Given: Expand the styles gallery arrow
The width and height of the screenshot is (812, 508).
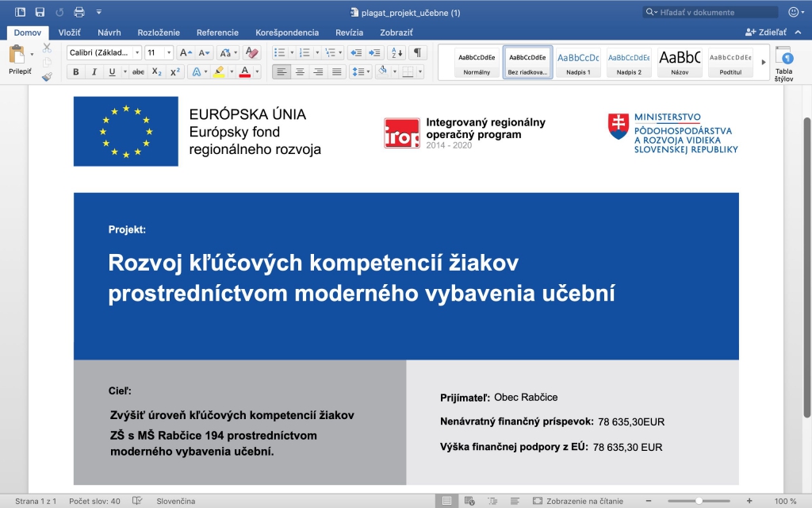Looking at the screenshot, I should (x=764, y=62).
